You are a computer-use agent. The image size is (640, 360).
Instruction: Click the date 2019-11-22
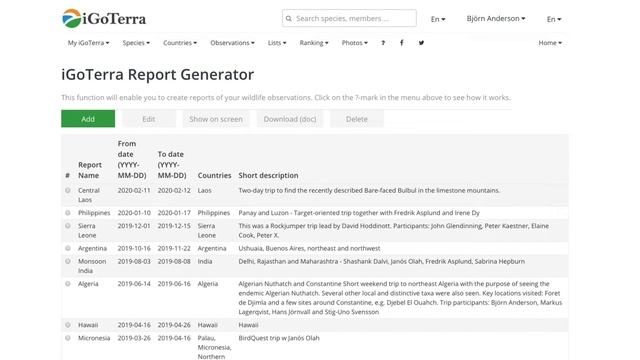(174, 248)
